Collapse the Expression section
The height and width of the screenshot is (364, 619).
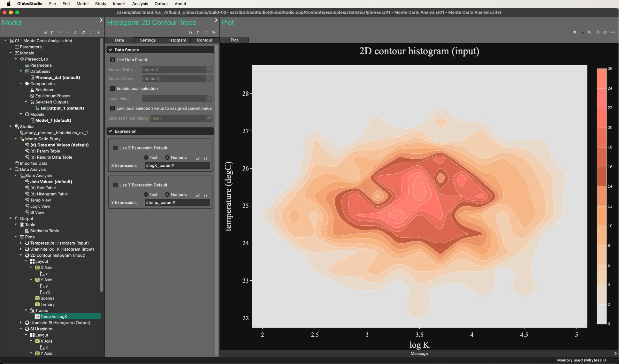coord(111,131)
